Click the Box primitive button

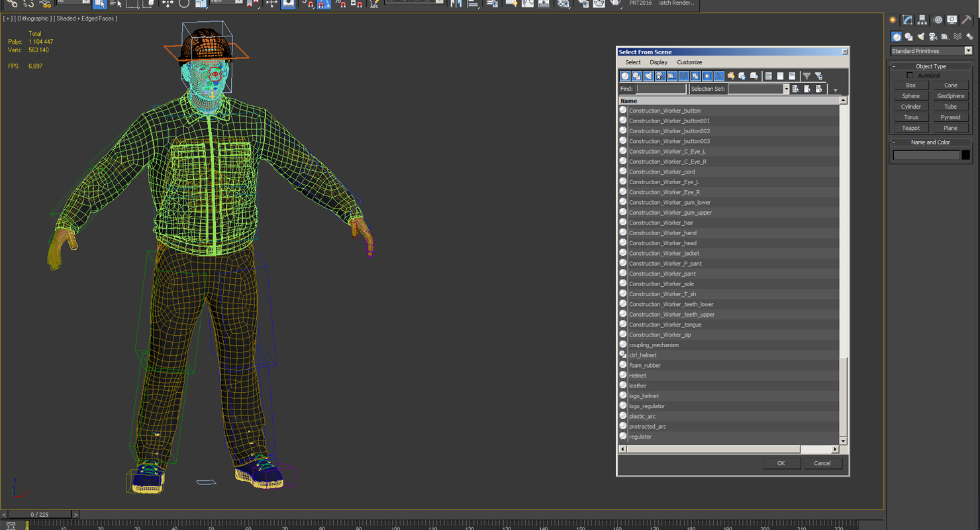[x=910, y=85]
